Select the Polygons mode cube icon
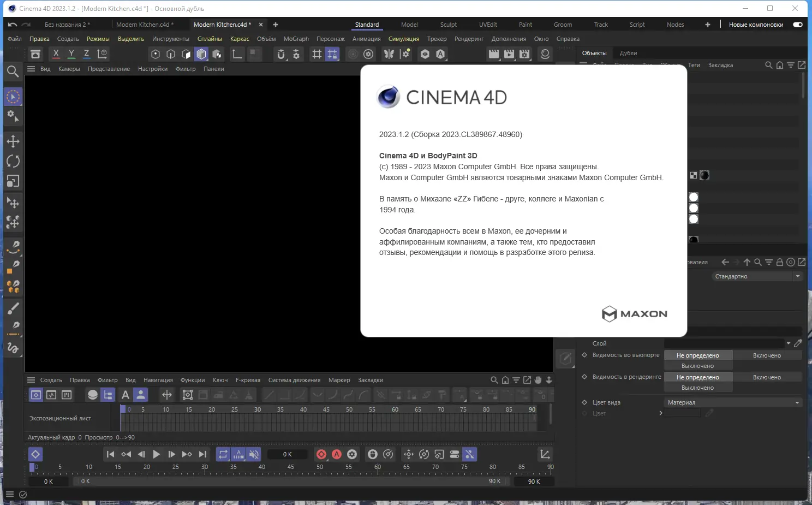Viewport: 812px width, 505px height. coord(186,54)
